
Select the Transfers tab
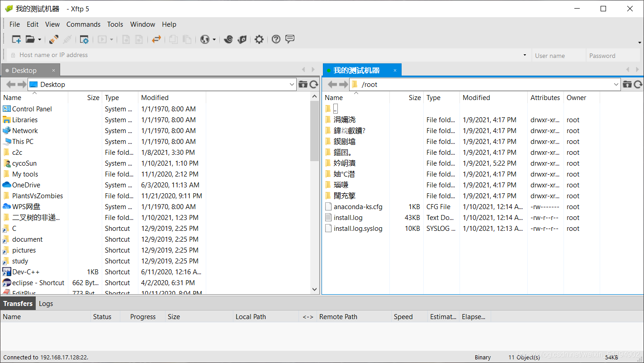(x=18, y=304)
